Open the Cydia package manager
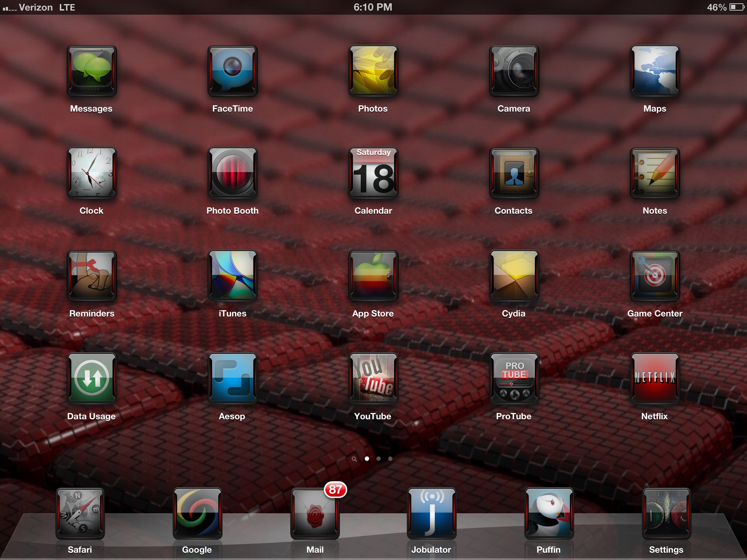 [514, 276]
